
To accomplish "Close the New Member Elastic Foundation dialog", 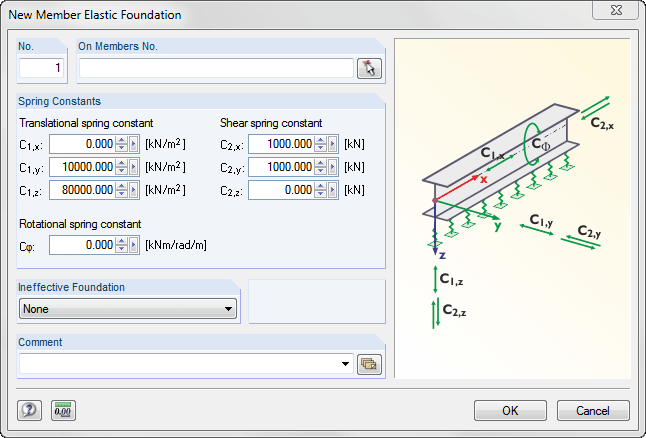I will coord(618,13).
